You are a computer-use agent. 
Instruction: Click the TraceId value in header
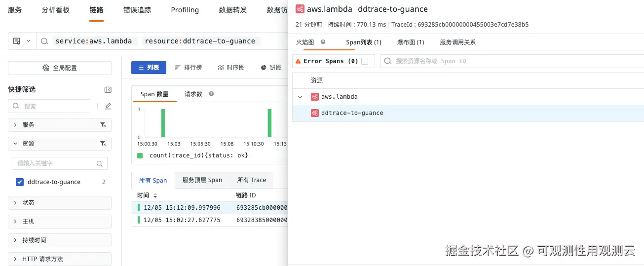point(473,24)
